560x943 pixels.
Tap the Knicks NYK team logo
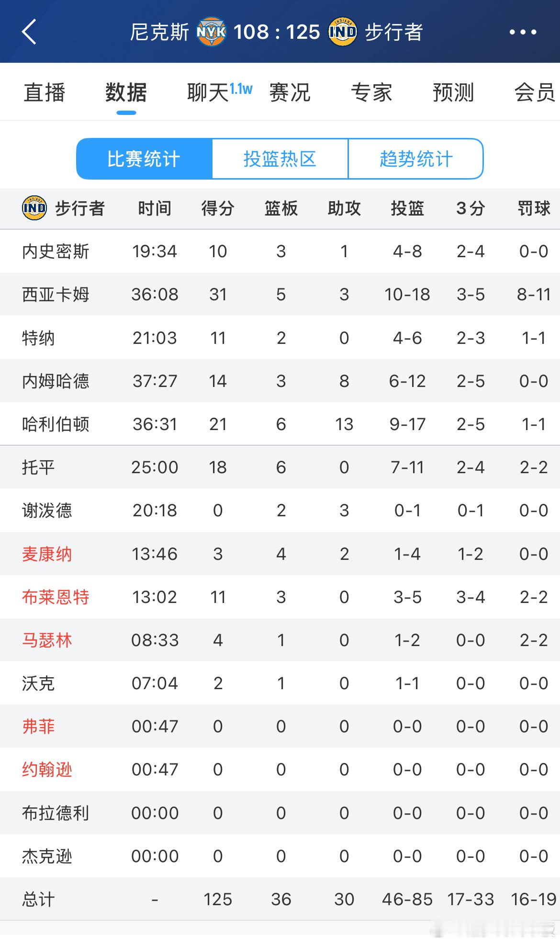tap(211, 32)
